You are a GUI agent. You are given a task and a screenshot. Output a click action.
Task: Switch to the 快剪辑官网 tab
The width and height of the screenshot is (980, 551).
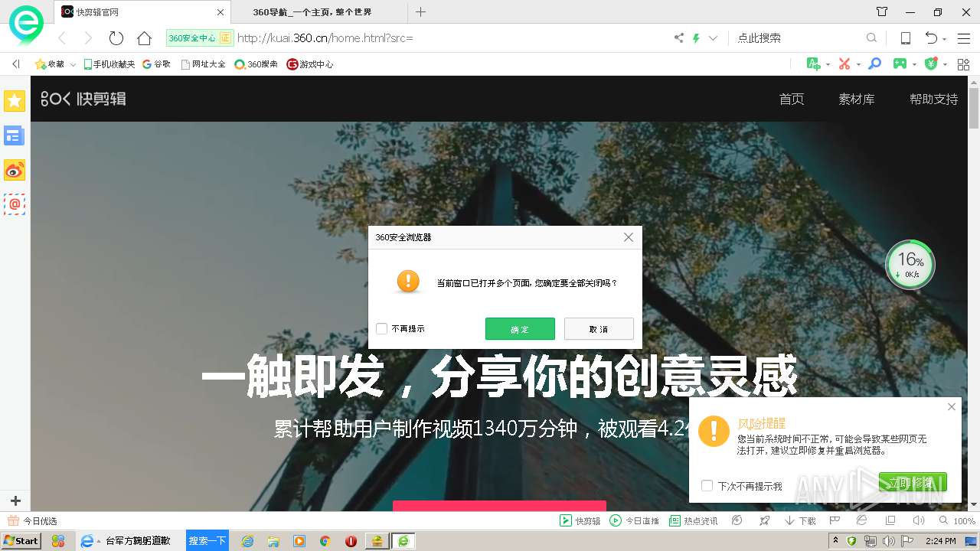pos(143,11)
